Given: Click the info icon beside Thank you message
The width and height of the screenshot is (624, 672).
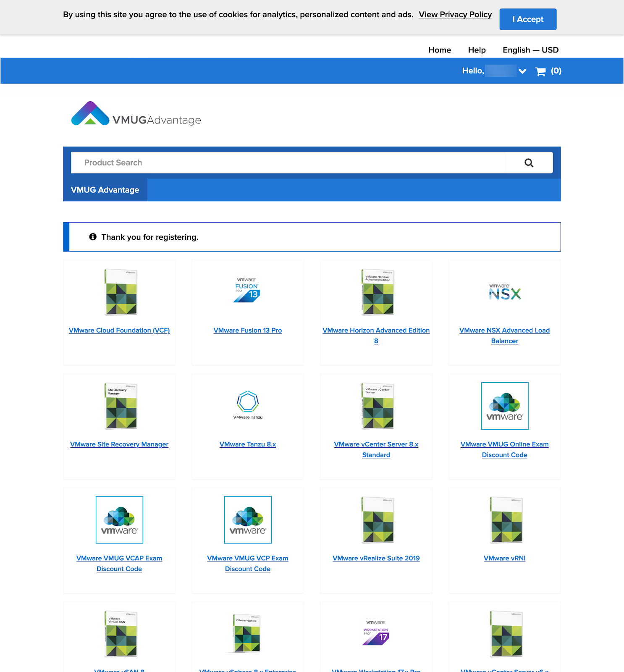Looking at the screenshot, I should 93,237.
